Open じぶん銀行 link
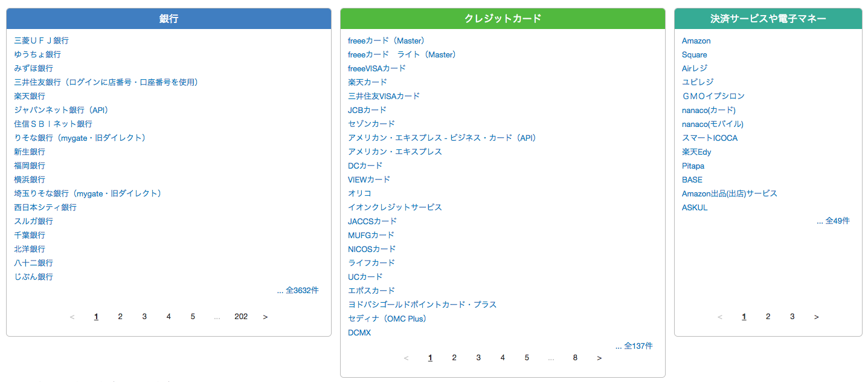The width and height of the screenshot is (868, 382). (x=33, y=277)
